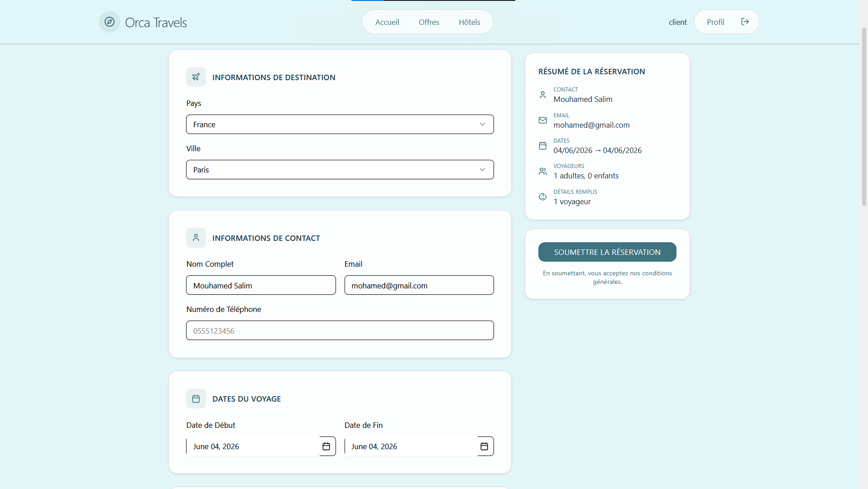Click the person icon beside Informations de Contact
The width and height of the screenshot is (868, 489).
[x=196, y=238]
